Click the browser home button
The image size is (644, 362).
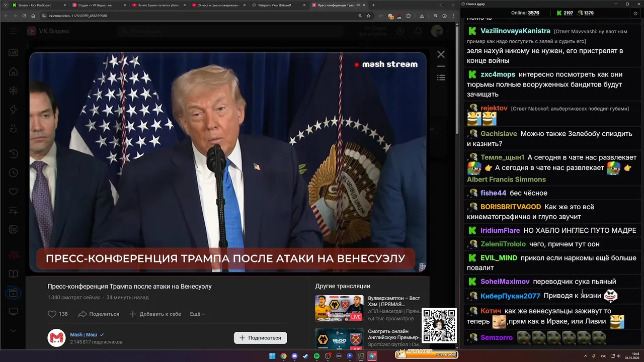(33, 16)
